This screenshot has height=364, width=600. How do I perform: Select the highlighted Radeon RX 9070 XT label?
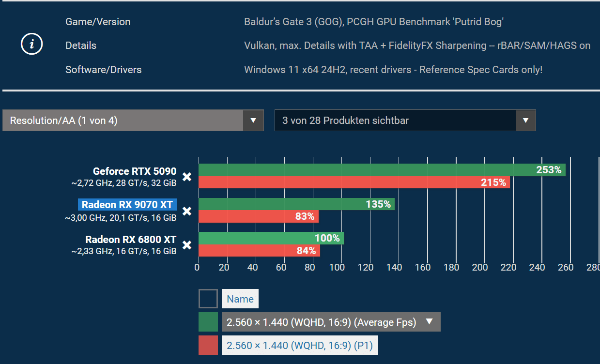(127, 204)
